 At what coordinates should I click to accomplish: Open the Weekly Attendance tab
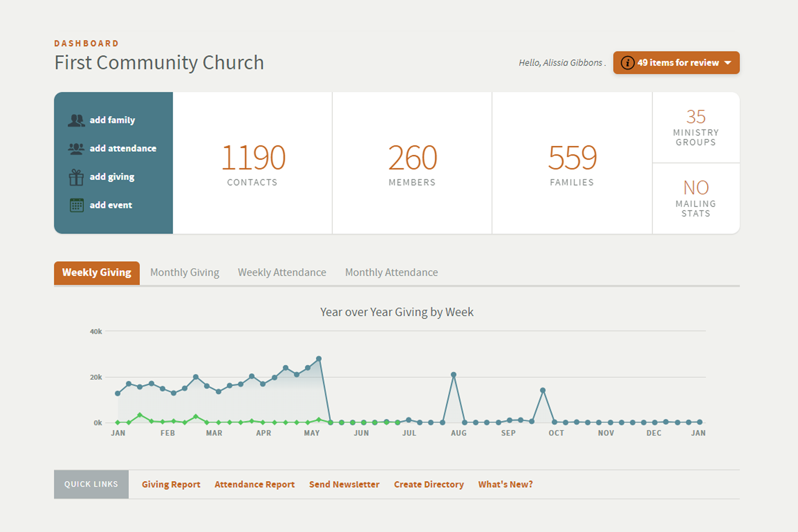coord(282,272)
